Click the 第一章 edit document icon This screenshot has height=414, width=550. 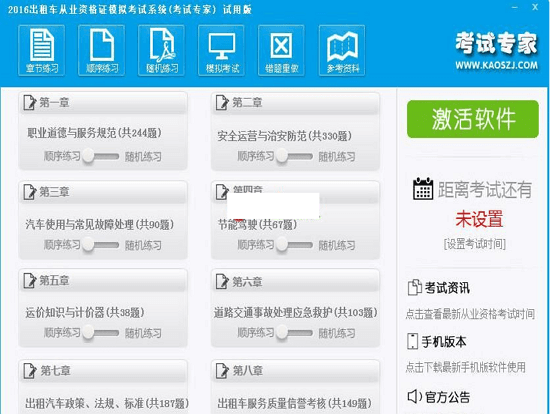pyautogui.click(x=29, y=103)
